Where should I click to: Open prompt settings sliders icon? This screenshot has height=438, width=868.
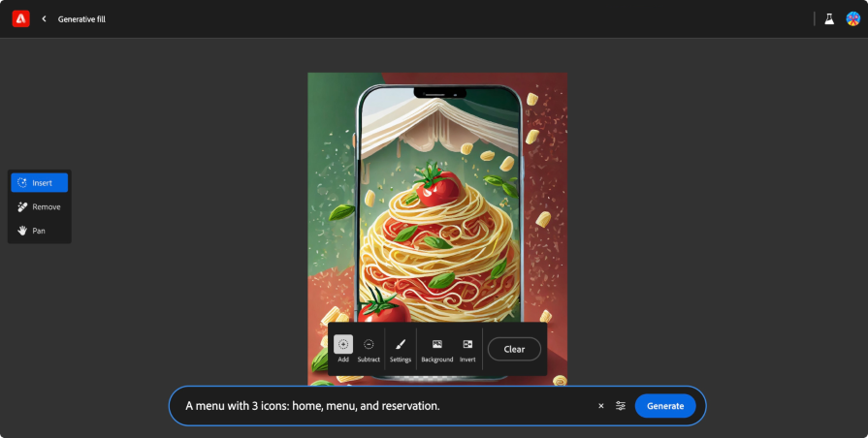click(621, 406)
